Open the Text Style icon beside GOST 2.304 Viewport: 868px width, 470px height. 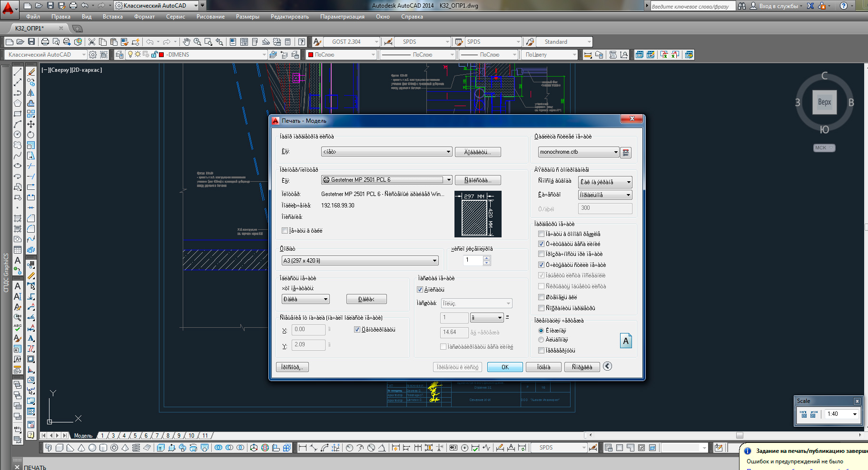click(317, 42)
